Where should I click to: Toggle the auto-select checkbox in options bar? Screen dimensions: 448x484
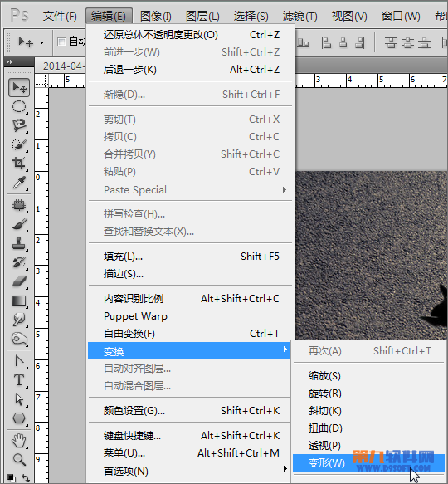(61, 42)
